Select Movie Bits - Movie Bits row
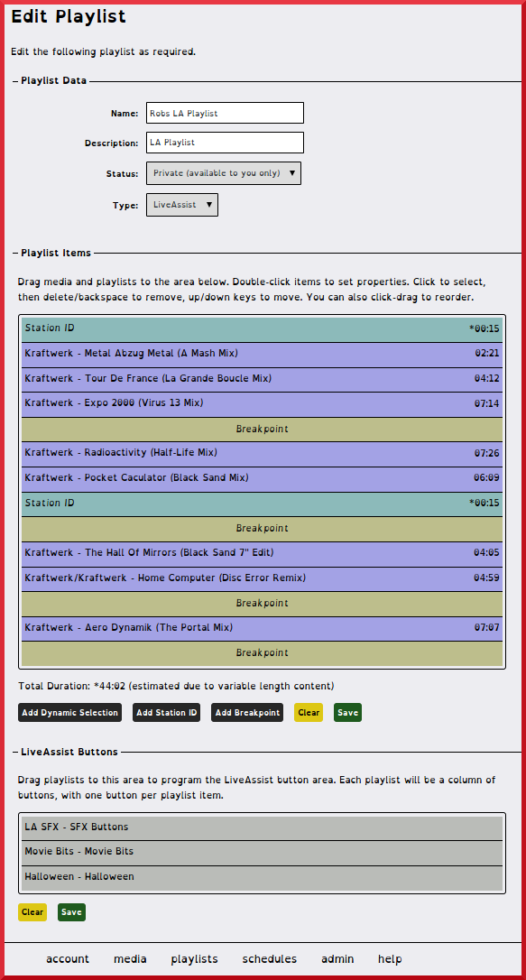 (263, 853)
